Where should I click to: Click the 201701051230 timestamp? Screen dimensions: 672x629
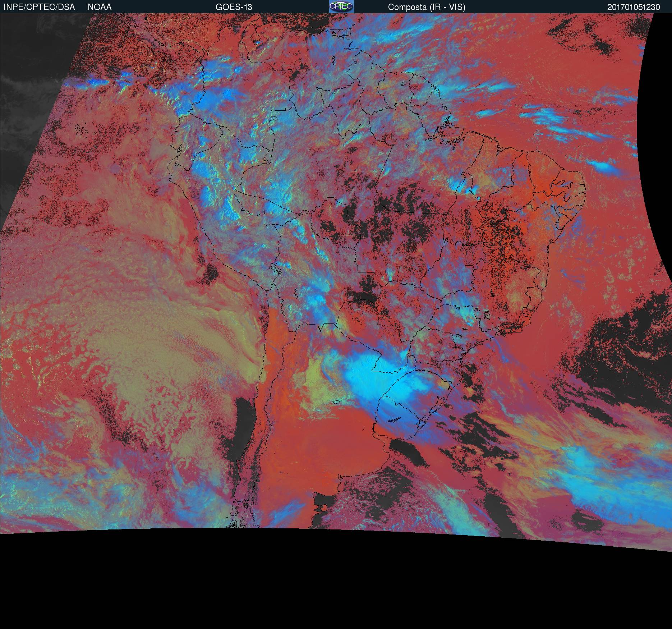pyautogui.click(x=634, y=7)
